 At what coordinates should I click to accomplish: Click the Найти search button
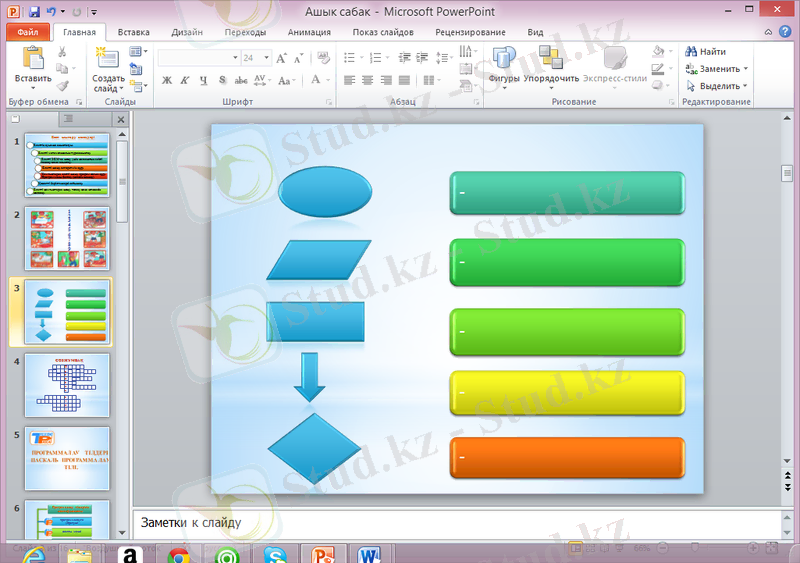tap(706, 52)
